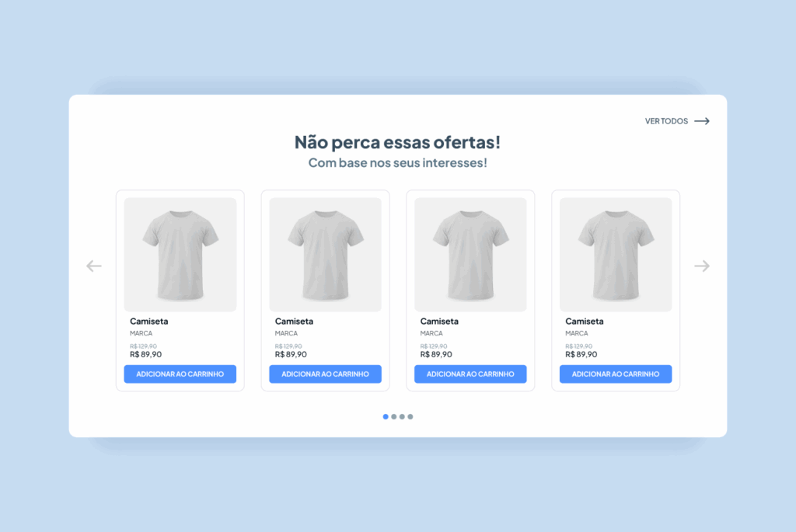
Task: Click the fourth card's Camiseta title
Action: click(585, 322)
